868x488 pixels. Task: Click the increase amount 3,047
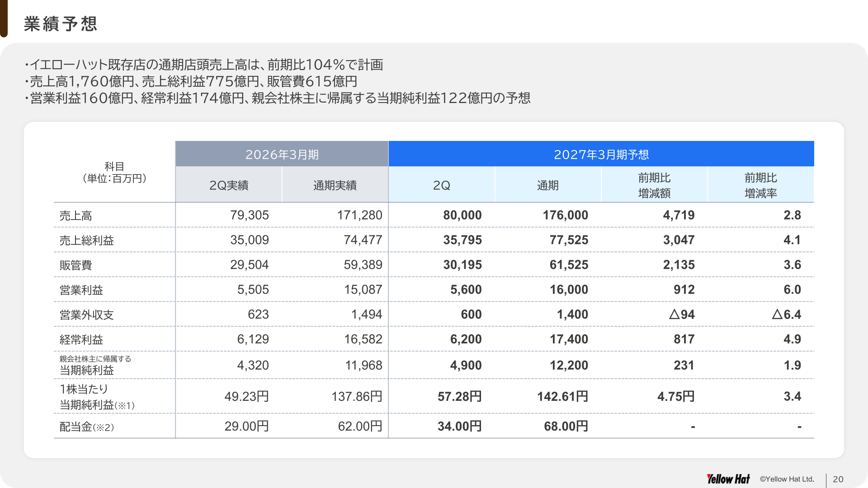679,240
